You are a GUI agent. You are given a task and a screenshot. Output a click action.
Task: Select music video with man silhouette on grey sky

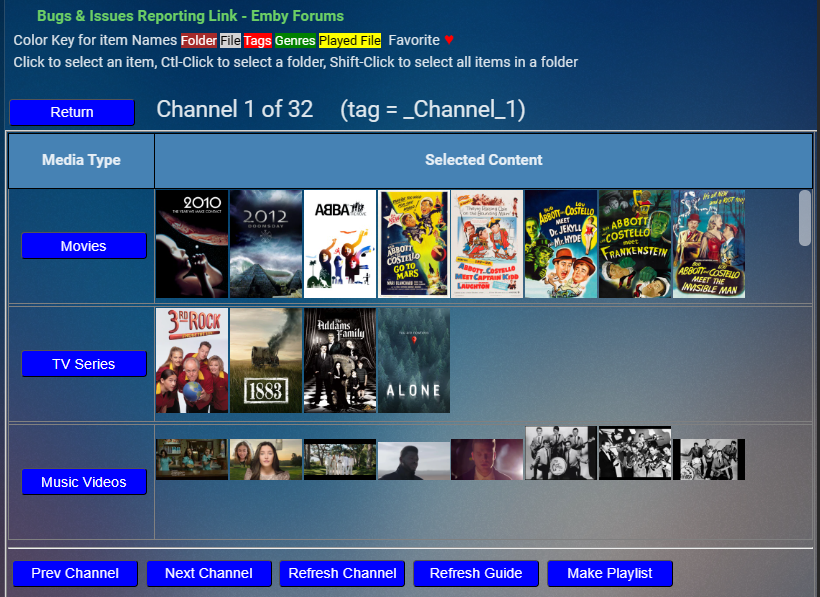(414, 461)
